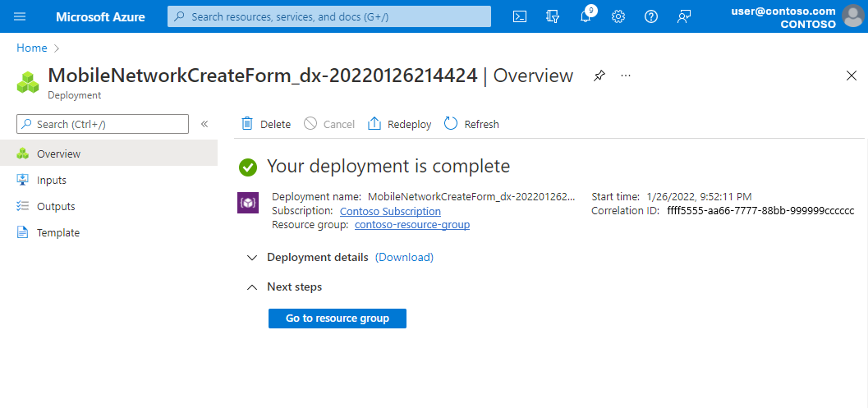Click the green cubes deployment icon in title
Viewport: 868px width, 408px height.
28,82
